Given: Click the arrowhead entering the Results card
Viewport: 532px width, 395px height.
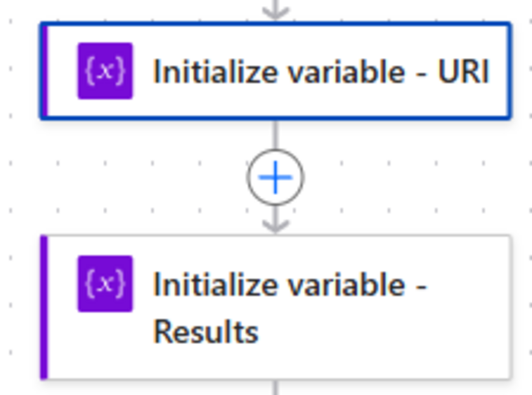Looking at the screenshot, I should tap(275, 226).
